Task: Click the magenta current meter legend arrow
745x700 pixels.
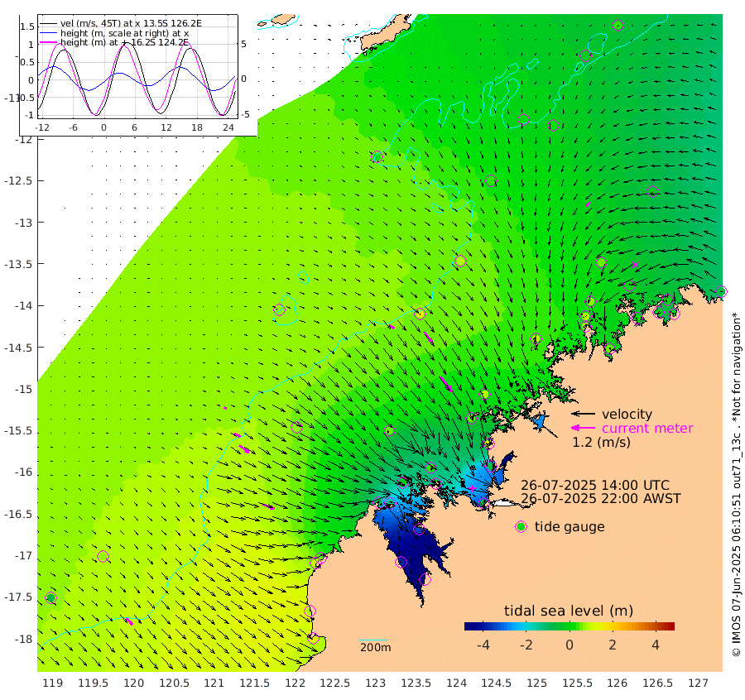Action: [583, 428]
